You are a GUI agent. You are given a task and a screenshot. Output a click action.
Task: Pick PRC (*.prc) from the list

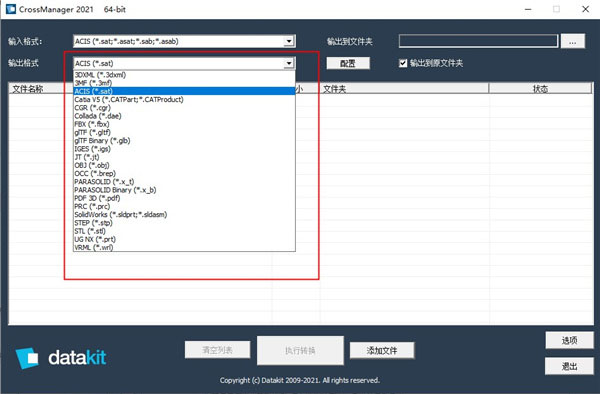184,206
